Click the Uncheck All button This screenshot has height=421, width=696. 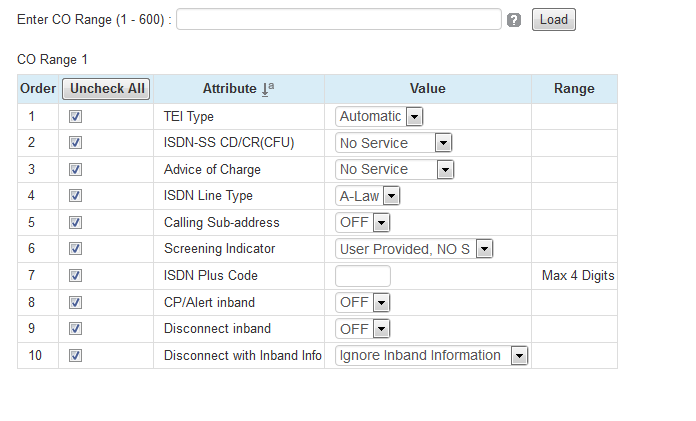pyautogui.click(x=106, y=89)
